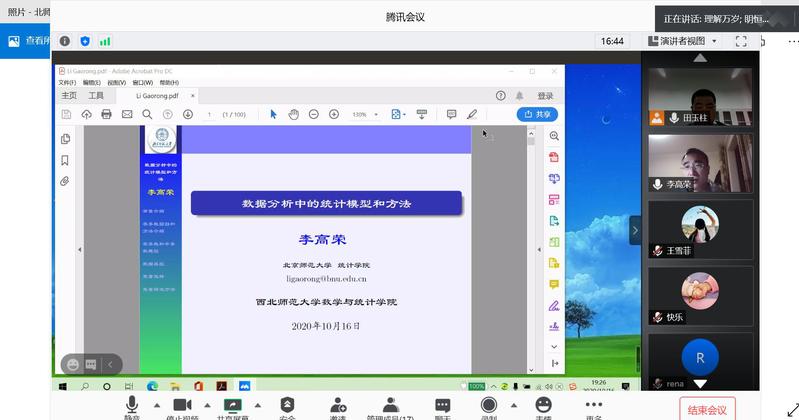Select the hand pan tool in Acrobat
Viewport: 799px width, 420px height.
pyautogui.click(x=293, y=115)
